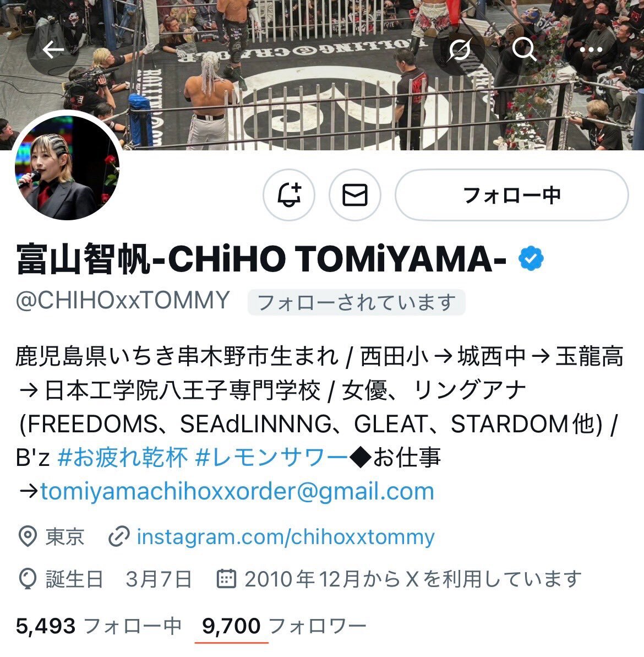
Task: Tap the search magnifier icon
Action: point(524,50)
